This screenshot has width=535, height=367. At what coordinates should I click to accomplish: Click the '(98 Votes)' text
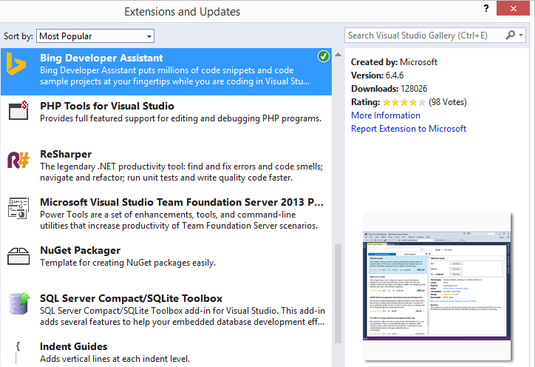point(447,102)
